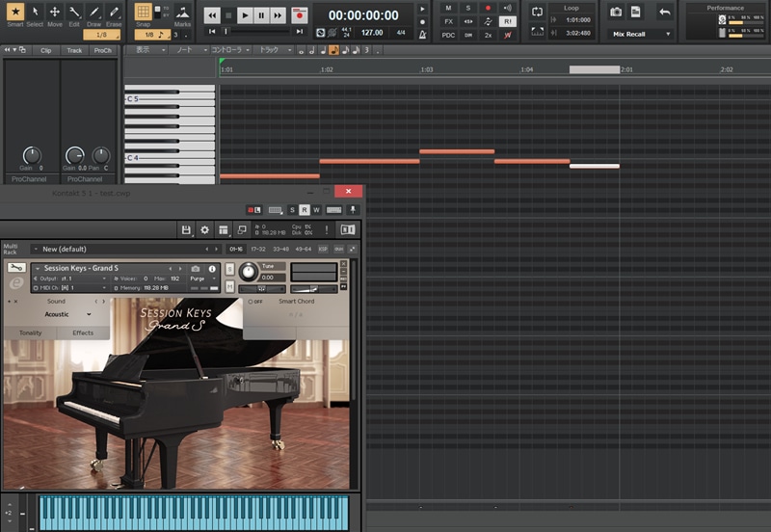
Task: Click the tempo value 127.00
Action: pos(372,33)
